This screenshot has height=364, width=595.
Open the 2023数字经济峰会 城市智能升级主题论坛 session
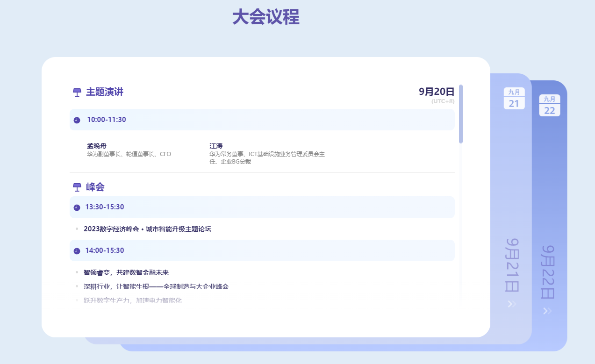point(147,229)
